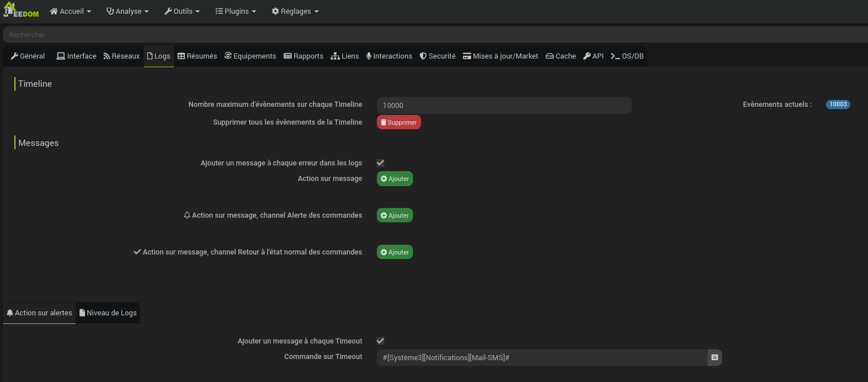The width and height of the screenshot is (868, 382).
Task: Switch to the Niveau de Logs tab
Action: [108, 313]
